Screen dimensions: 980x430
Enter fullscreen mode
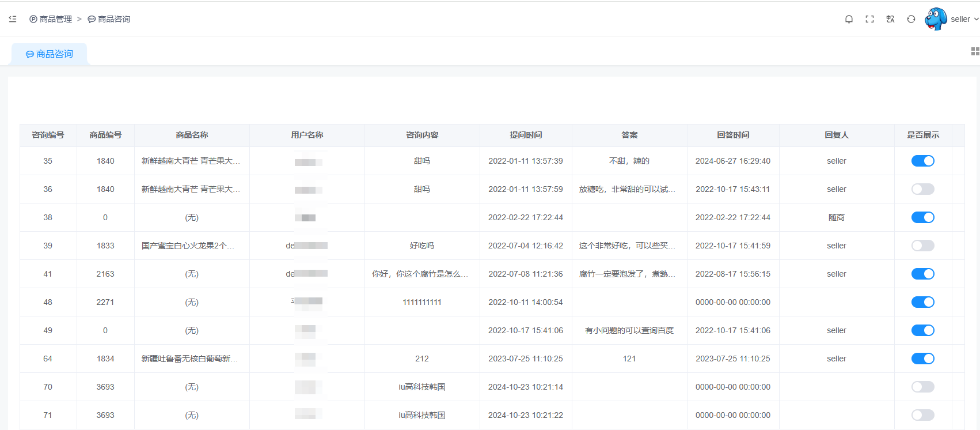coord(869,19)
